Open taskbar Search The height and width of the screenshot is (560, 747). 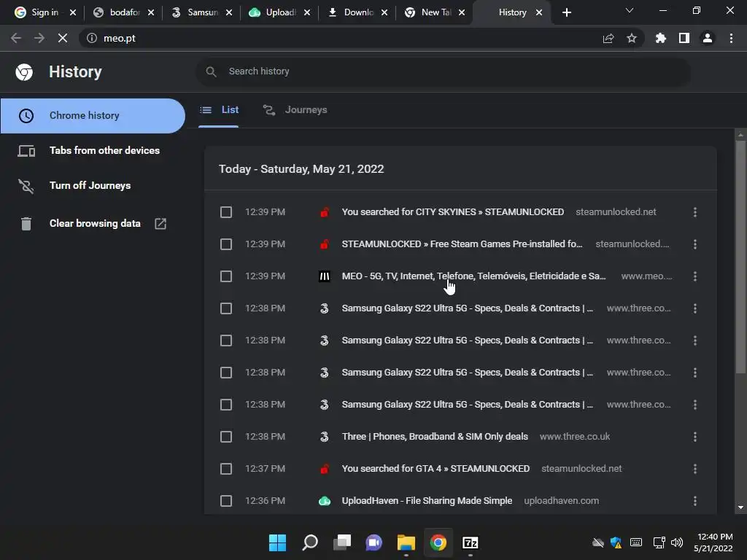click(309, 542)
